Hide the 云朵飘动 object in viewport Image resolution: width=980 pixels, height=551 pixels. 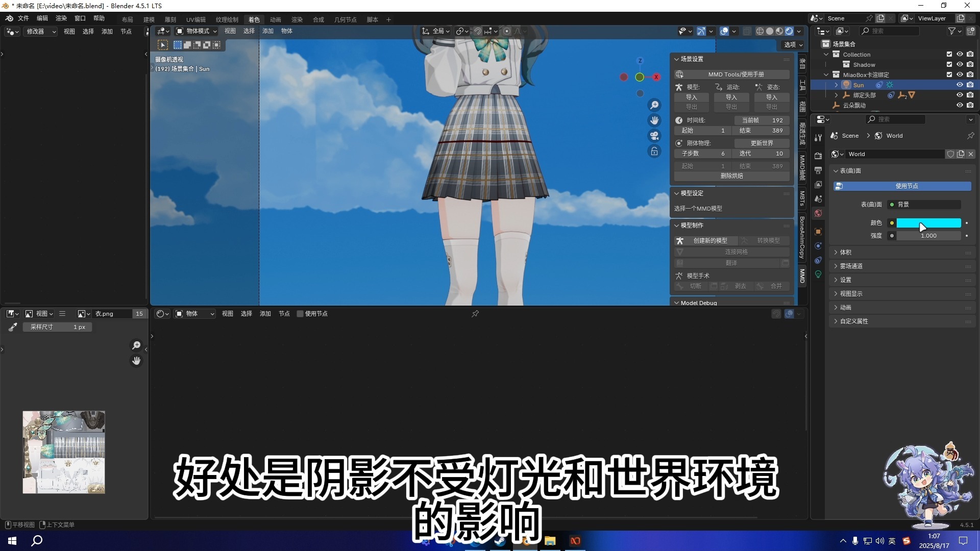coord(960,105)
